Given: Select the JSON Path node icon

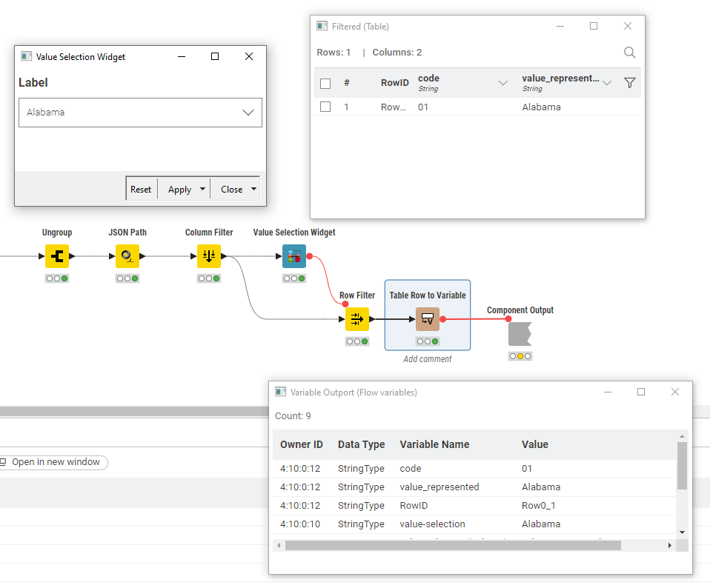Looking at the screenshot, I should click(127, 255).
